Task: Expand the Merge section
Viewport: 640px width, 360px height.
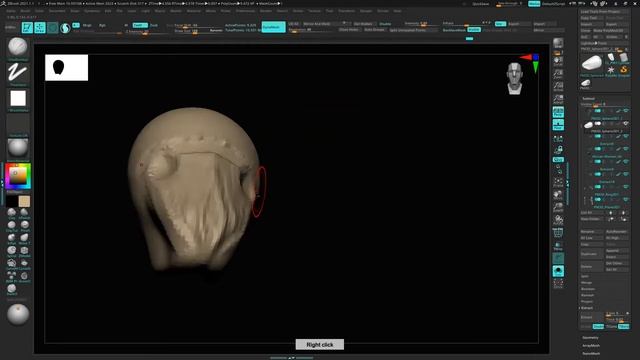Action: click(586, 282)
